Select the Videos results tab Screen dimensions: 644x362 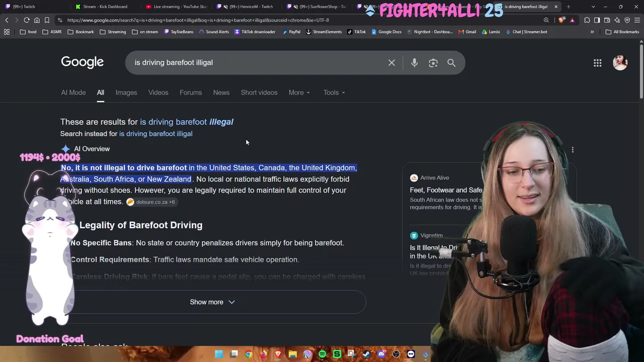tap(158, 93)
